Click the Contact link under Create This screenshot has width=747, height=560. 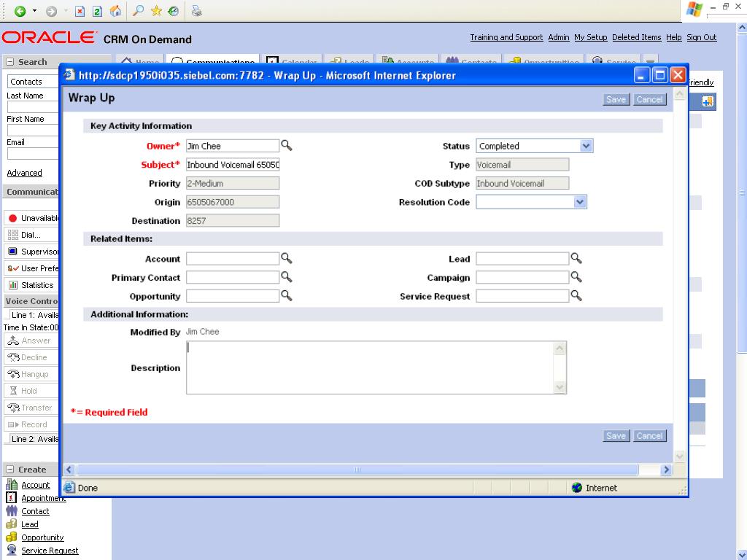click(35, 511)
